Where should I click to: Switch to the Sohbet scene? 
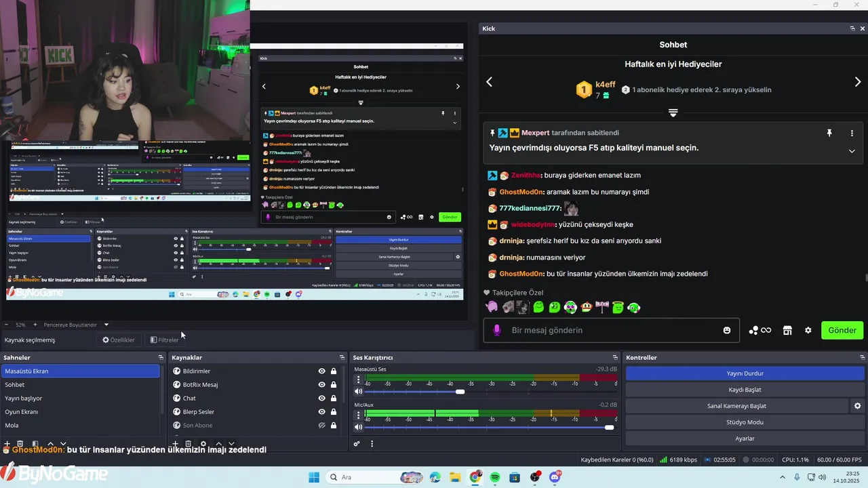[80, 384]
